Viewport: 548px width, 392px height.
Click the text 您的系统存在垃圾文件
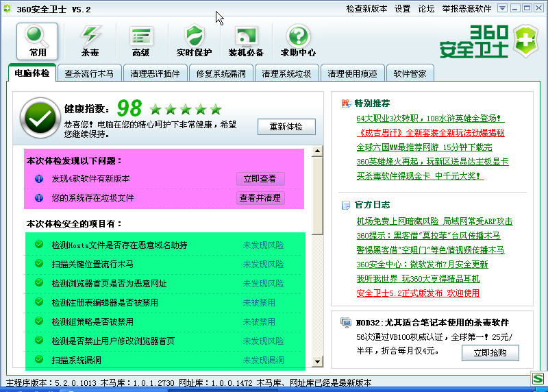pos(92,198)
